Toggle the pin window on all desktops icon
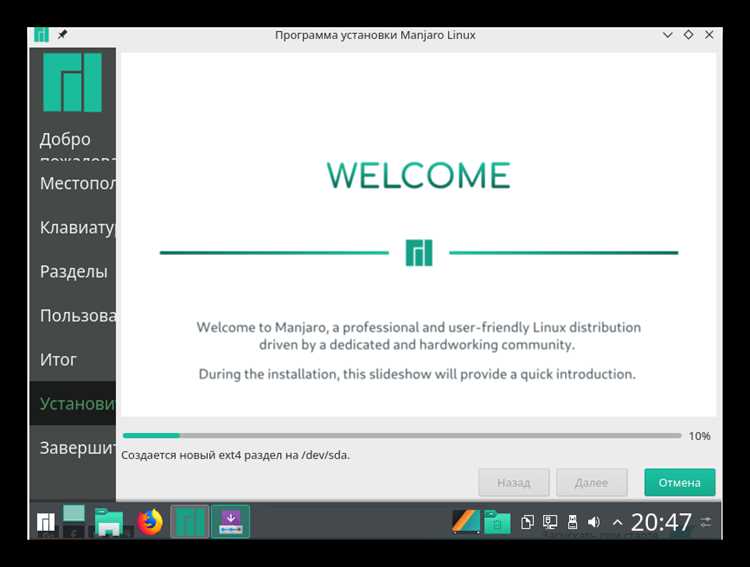 pos(62,34)
